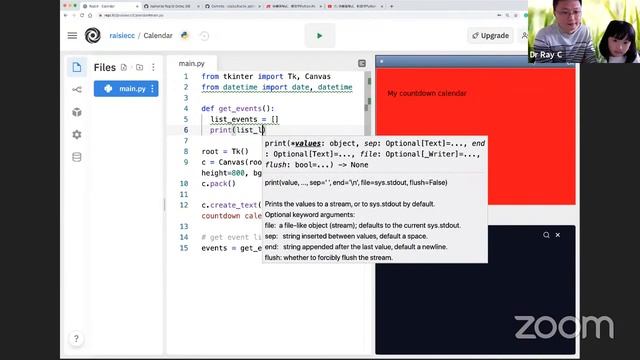Click the help question mark icon
640x360 pixels.
(x=76, y=338)
